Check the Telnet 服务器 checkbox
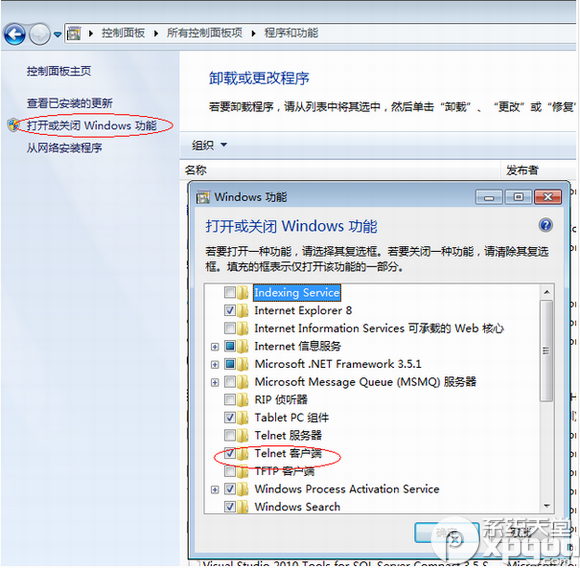 click(230, 435)
